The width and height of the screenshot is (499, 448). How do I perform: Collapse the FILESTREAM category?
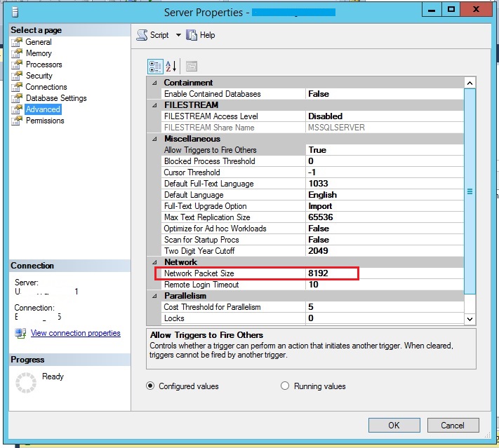point(154,105)
